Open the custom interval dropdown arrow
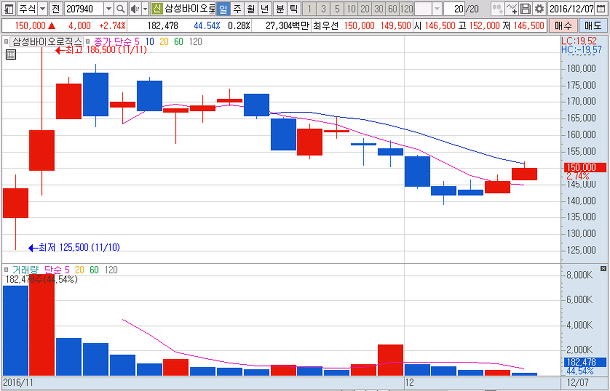Viewport: 610px width, 391px height. coord(437,8)
